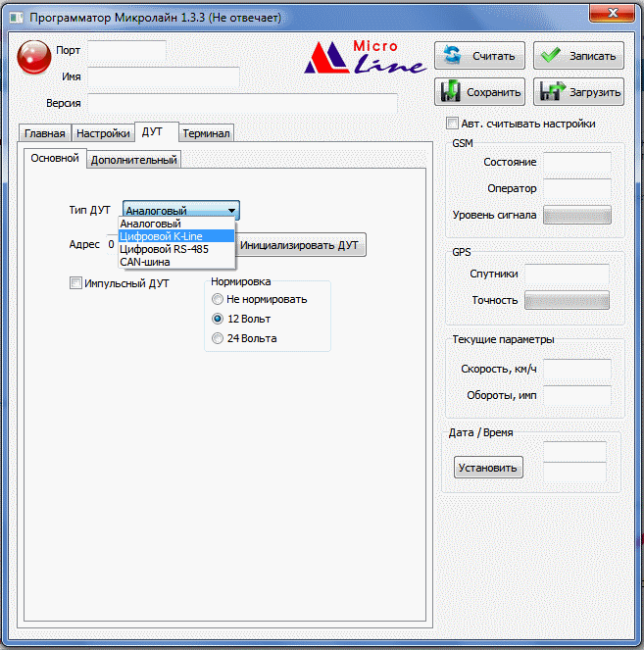644x650 pixels.
Task: Select the 24 Вольта radio option
Action: coord(218,338)
